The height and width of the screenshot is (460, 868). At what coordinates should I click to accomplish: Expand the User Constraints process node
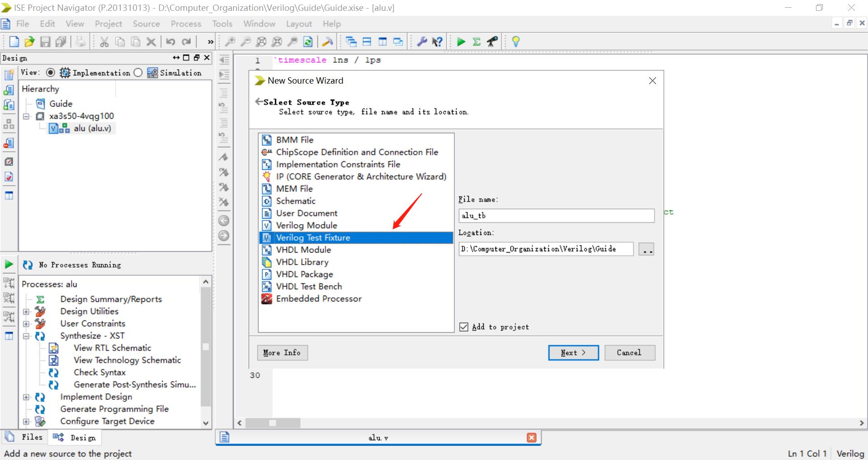click(26, 324)
